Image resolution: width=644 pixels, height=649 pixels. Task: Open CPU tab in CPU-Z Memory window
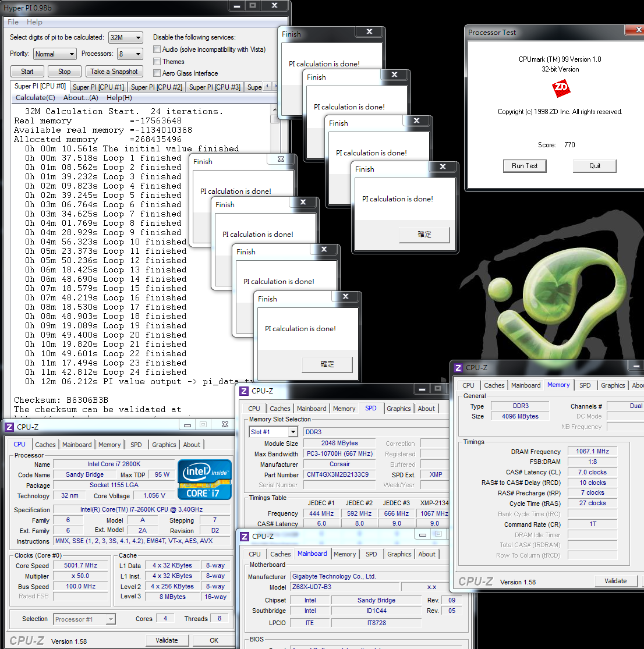pyautogui.click(x=468, y=385)
